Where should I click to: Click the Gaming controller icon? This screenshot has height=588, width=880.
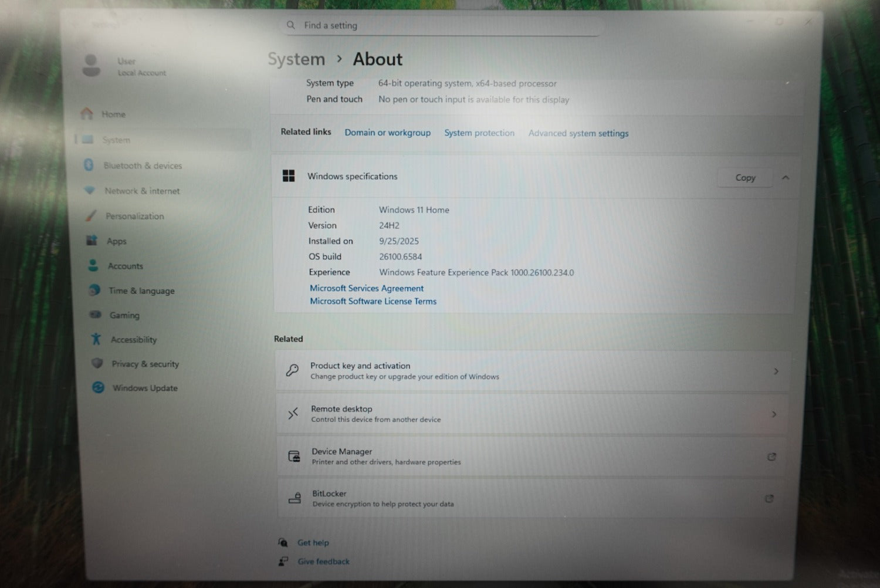coord(95,315)
